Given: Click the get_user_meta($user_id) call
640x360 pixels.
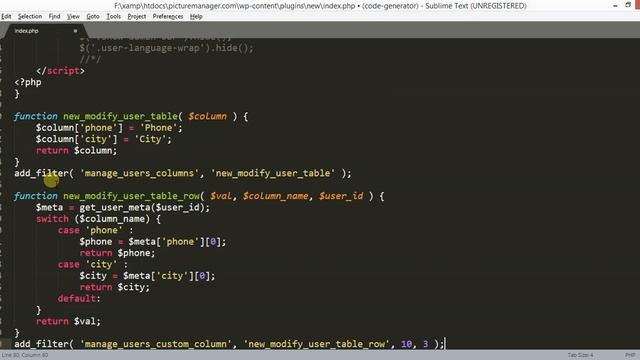Looking at the screenshot, I should [144, 207].
